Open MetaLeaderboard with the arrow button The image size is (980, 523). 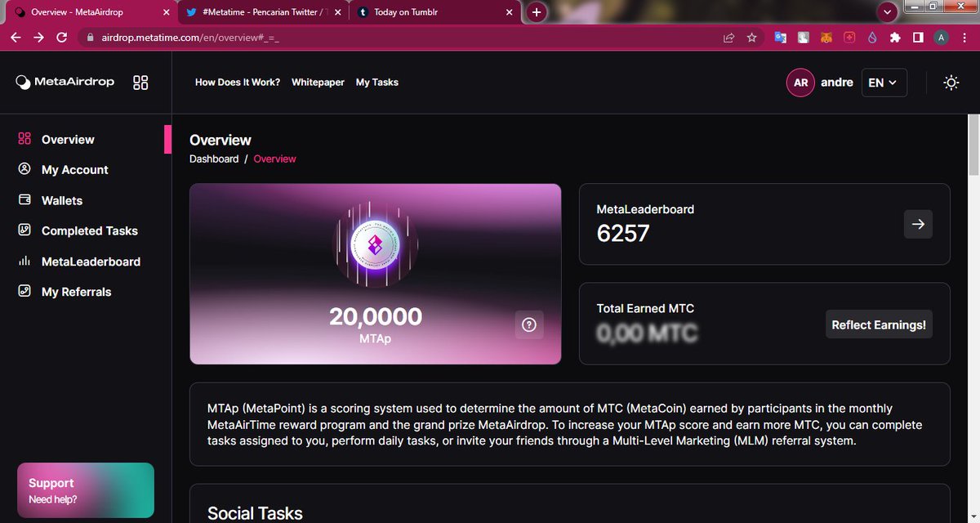[918, 224]
